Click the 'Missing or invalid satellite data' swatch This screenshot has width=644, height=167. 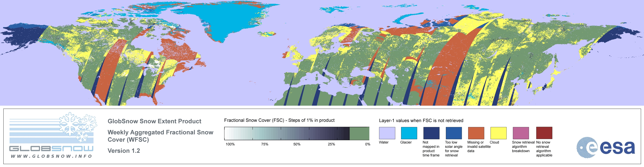click(476, 133)
